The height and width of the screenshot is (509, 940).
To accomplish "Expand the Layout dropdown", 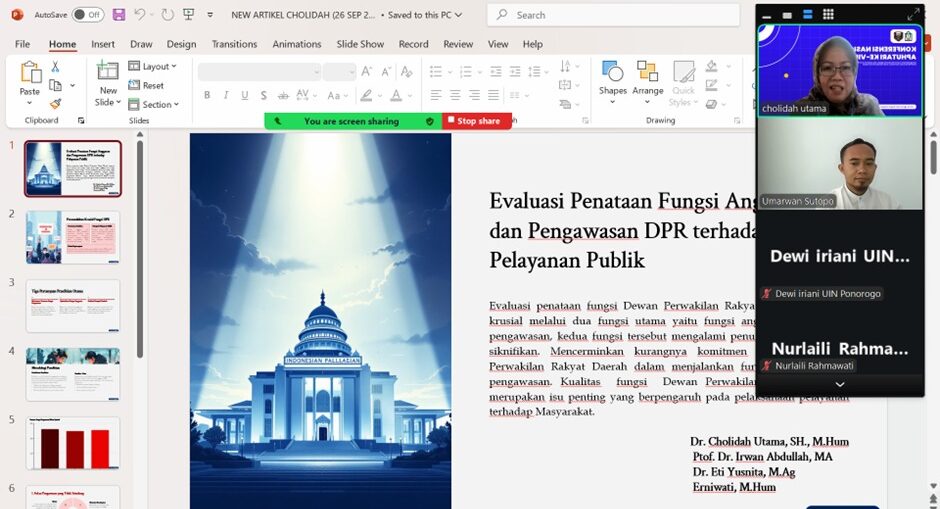I will [x=155, y=66].
